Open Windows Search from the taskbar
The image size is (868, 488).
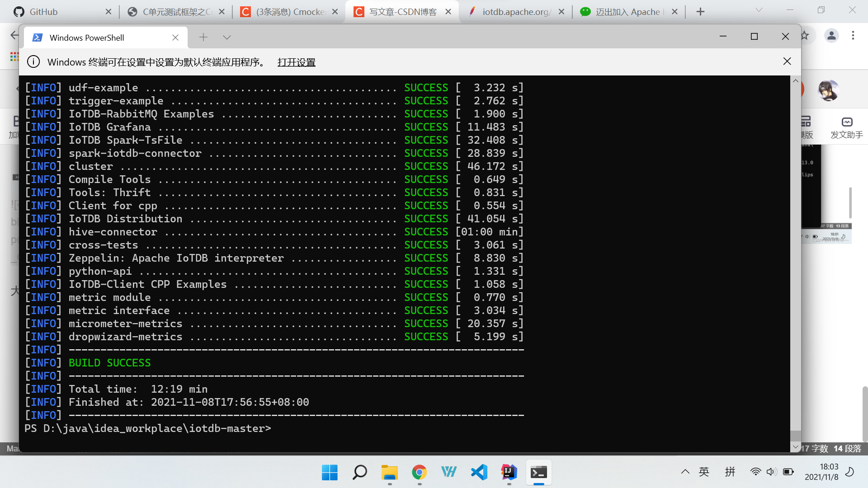[x=359, y=473]
